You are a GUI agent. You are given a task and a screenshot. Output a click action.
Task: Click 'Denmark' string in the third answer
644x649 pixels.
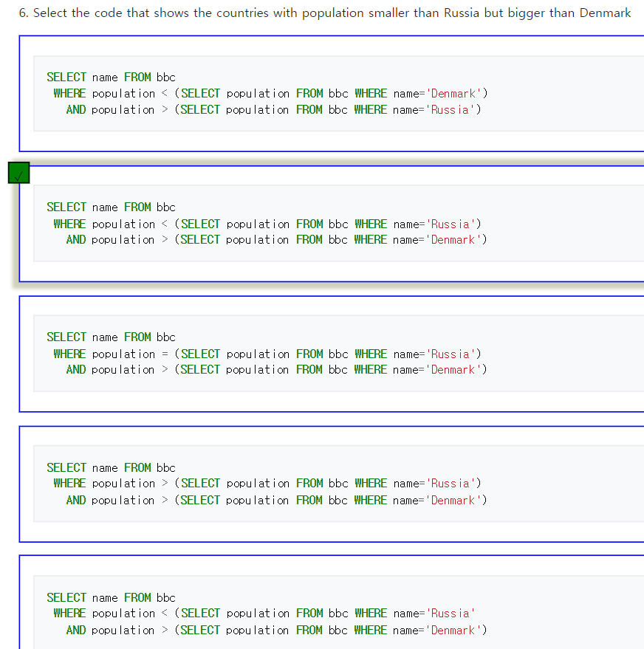[x=453, y=370]
